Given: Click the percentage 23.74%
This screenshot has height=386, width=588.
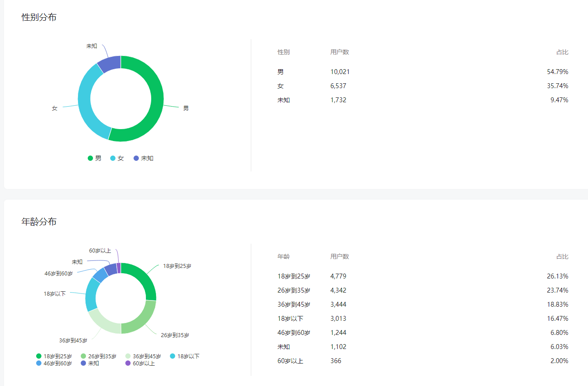Looking at the screenshot, I should (x=558, y=290).
